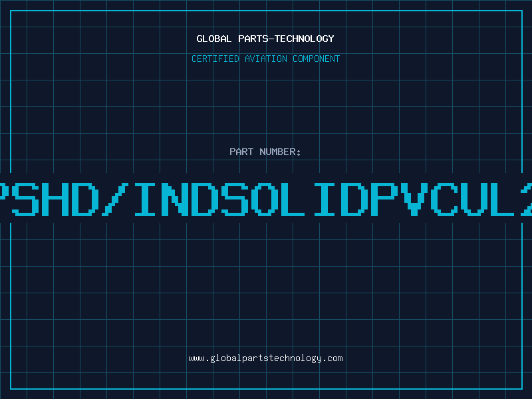This screenshot has height=399, width=532.
Task: Open the www.globalpartstechnology.com link
Action: coord(265,358)
